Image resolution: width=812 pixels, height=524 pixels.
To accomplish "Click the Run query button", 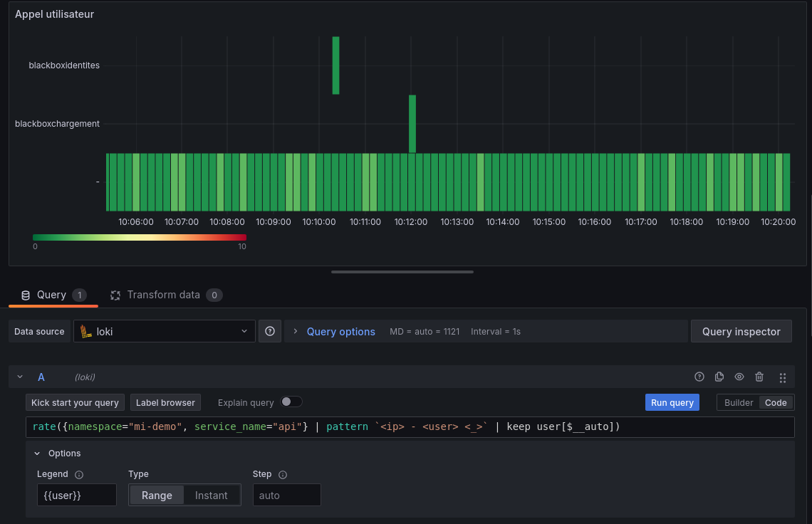I will [672, 403].
